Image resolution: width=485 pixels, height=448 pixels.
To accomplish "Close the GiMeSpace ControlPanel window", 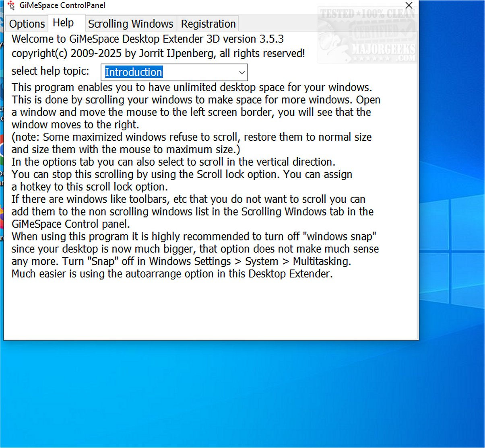I will coord(409,6).
